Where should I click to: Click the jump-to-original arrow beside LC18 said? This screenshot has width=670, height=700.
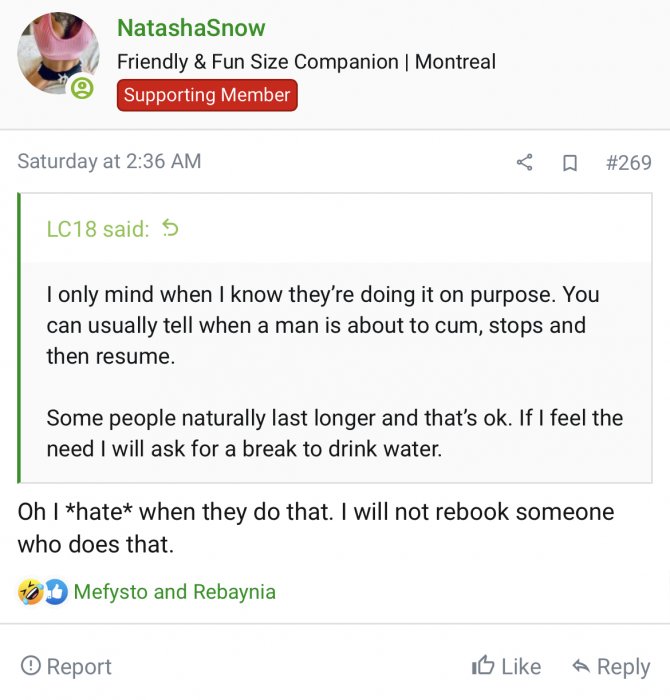[170, 229]
